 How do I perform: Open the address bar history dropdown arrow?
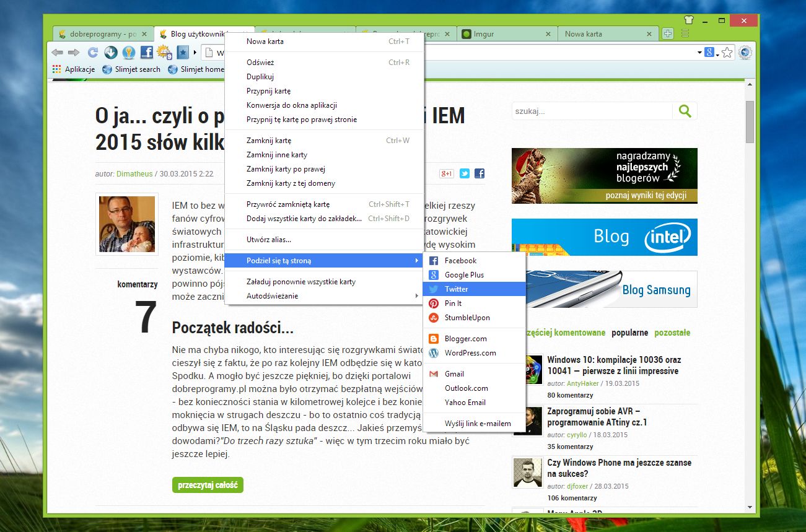[x=699, y=53]
